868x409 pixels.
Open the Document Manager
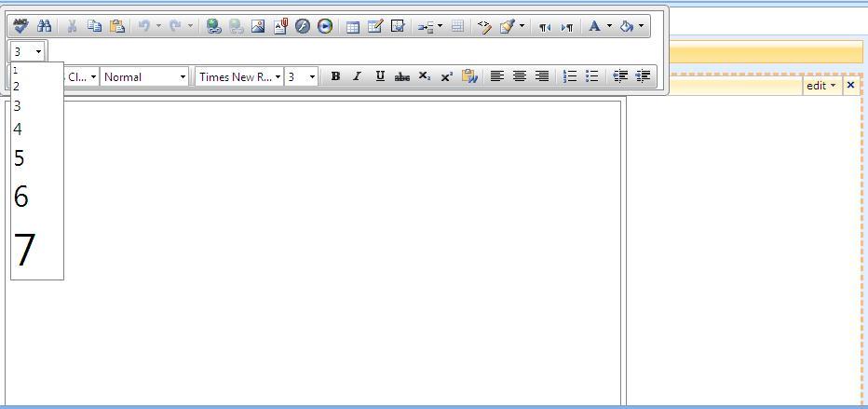pos(280,26)
